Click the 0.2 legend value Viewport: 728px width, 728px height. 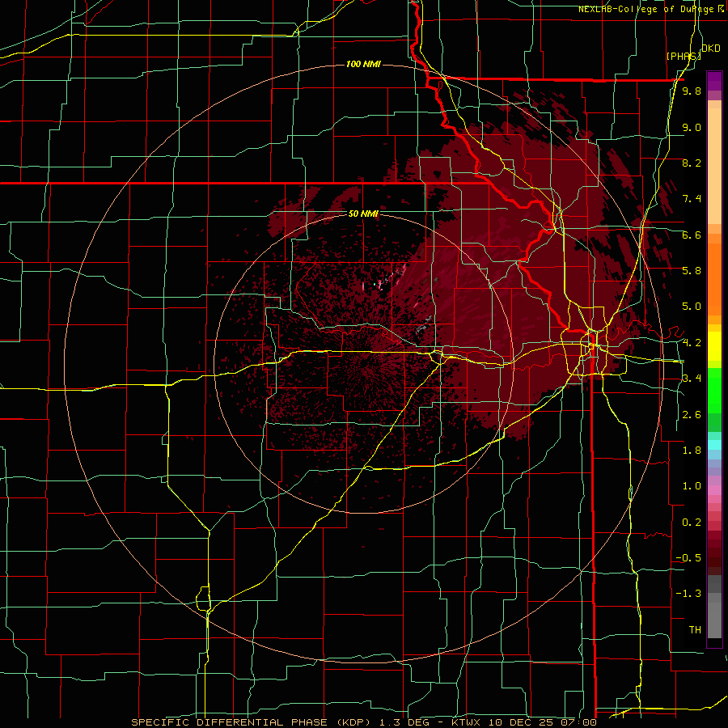pyautogui.click(x=692, y=523)
